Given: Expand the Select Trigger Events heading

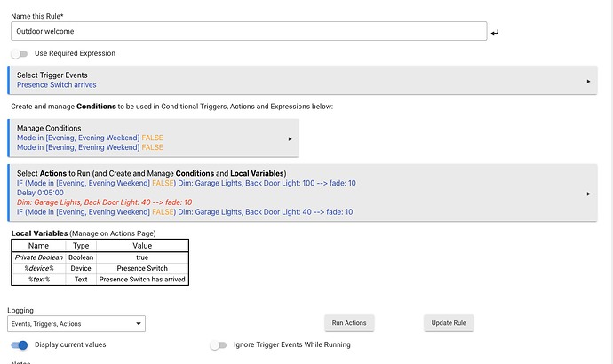Looking at the screenshot, I should (52, 75).
